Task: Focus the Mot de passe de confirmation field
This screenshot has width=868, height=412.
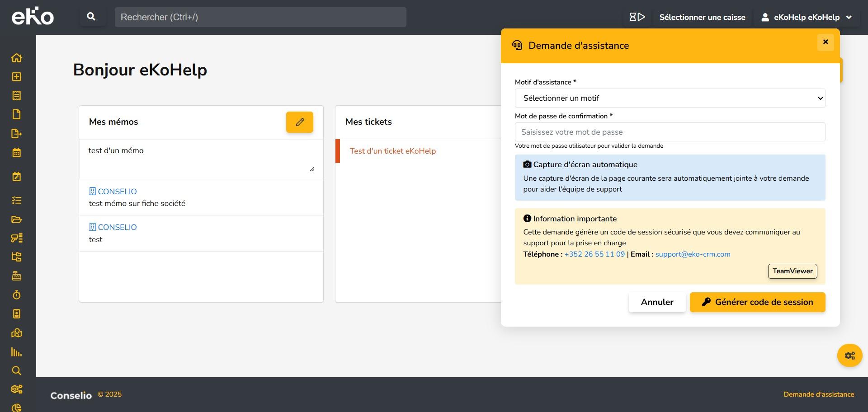Action: click(x=670, y=132)
